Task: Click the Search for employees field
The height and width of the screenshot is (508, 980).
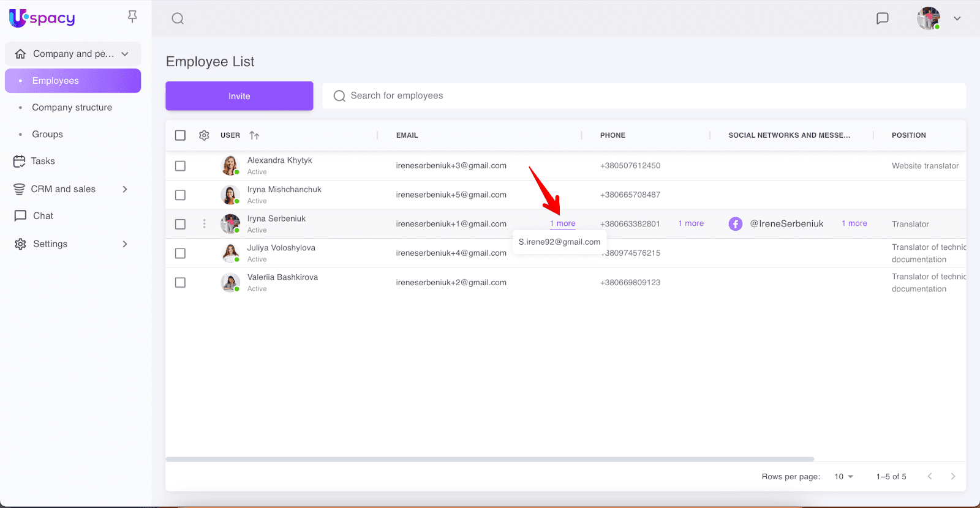Action: (x=643, y=96)
